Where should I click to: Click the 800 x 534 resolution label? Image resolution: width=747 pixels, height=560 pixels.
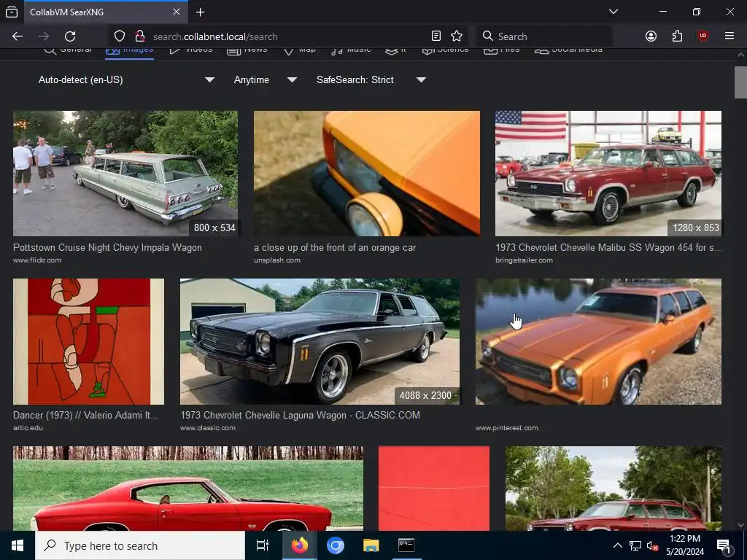coord(214,227)
